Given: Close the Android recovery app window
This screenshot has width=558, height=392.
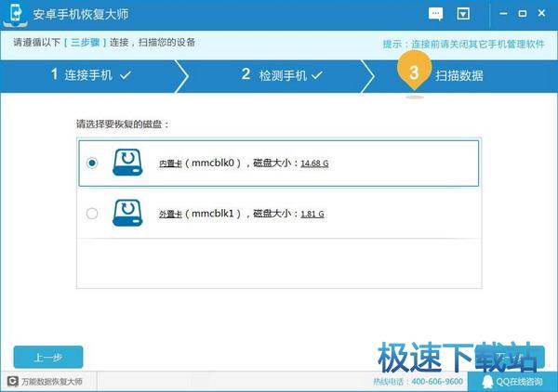Looking at the screenshot, I should pyautogui.click(x=541, y=13).
